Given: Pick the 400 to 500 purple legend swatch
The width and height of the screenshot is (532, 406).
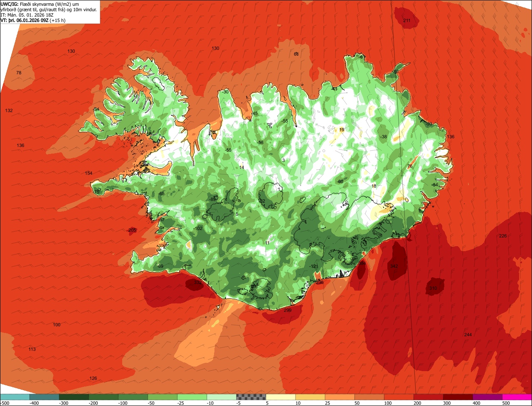Looking at the screenshot, I should [x=487, y=397].
